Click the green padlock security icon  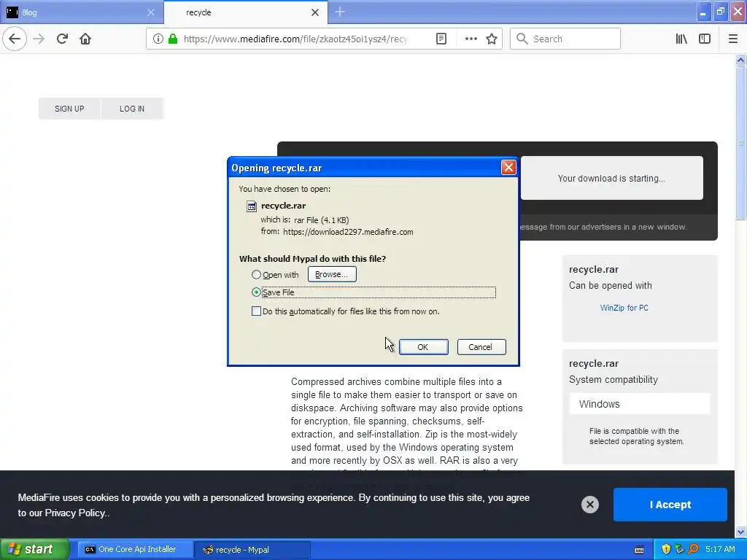(173, 39)
